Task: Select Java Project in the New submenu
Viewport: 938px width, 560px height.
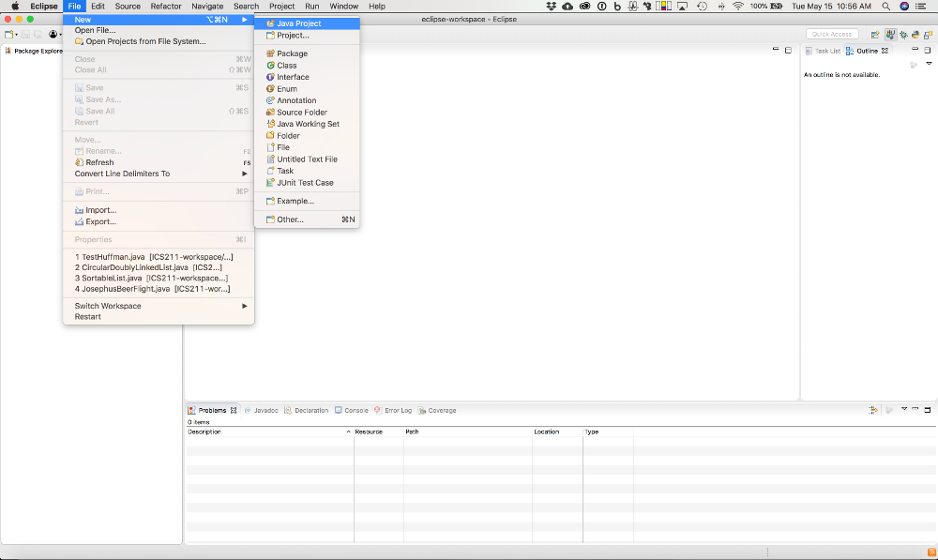Action: click(x=298, y=23)
